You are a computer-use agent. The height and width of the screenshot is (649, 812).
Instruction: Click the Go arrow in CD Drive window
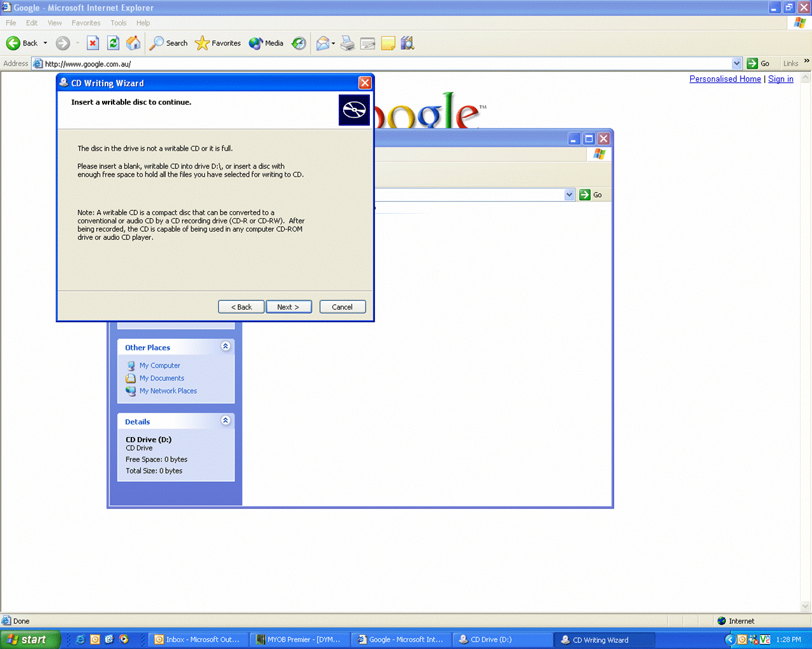point(585,195)
